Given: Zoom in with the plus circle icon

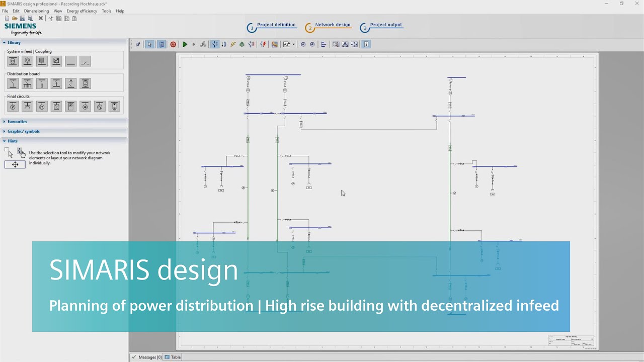Looking at the screenshot, I should point(312,44).
